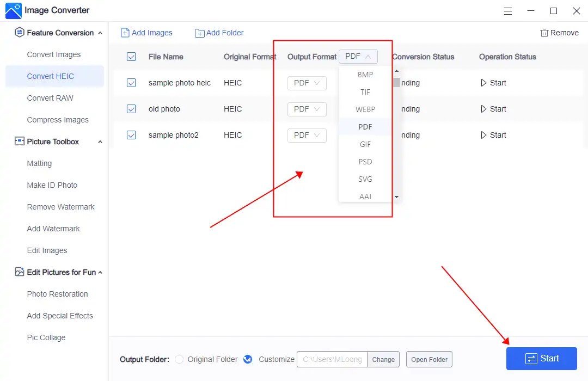The height and width of the screenshot is (381, 588).
Task: Choose WEBP from the format list
Action: click(x=365, y=109)
